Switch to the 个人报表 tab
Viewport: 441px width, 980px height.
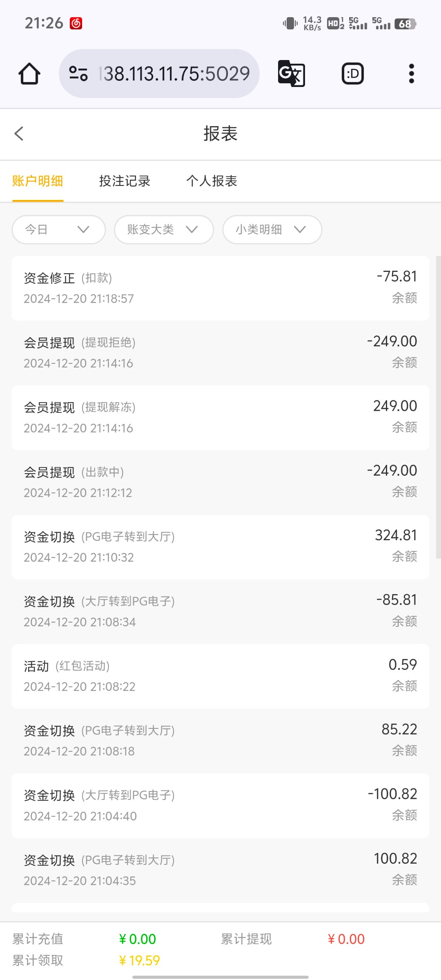click(x=212, y=181)
